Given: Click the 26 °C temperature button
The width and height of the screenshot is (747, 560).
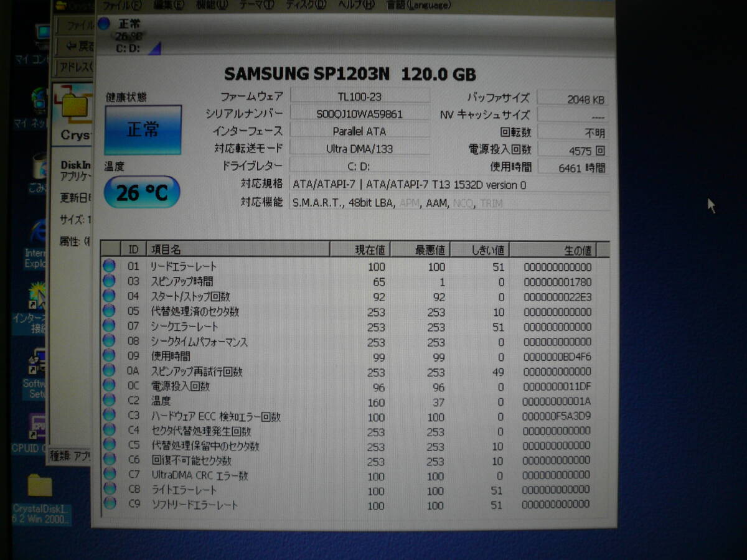Looking at the screenshot, I should click(142, 192).
